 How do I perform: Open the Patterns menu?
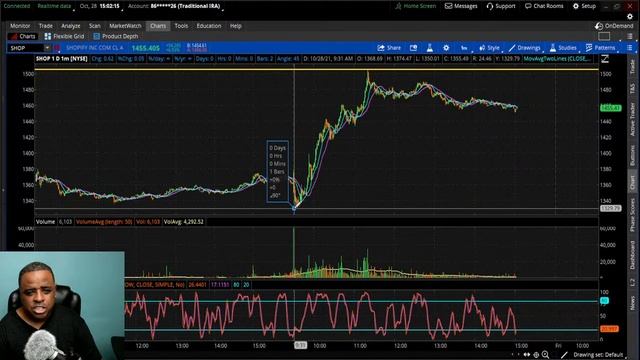coord(600,48)
